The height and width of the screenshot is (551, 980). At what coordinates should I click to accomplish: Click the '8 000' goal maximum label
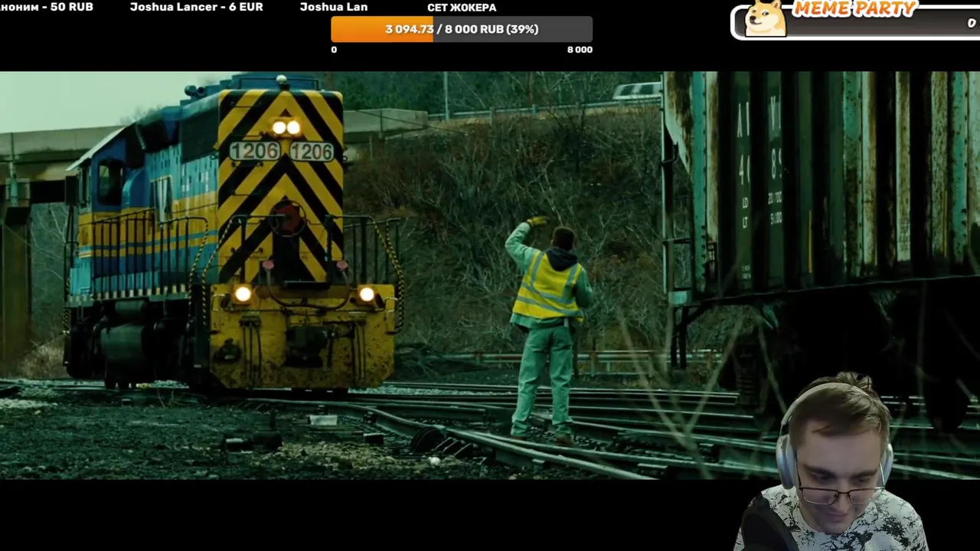tap(580, 49)
